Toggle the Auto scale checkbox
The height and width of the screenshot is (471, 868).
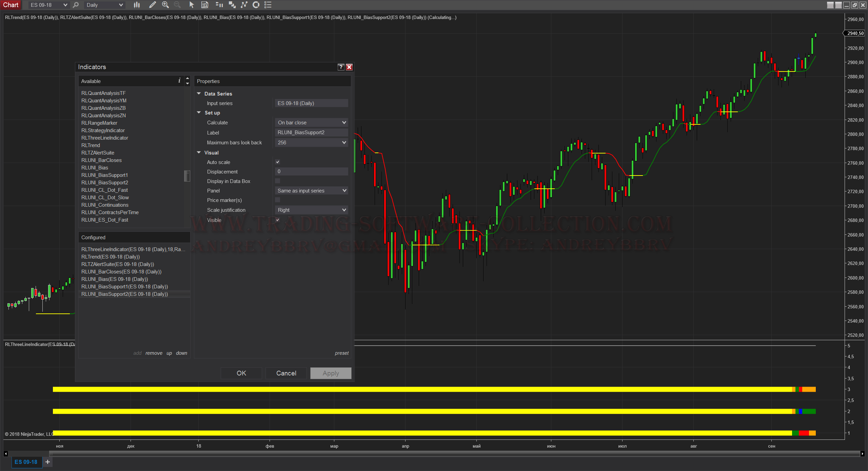[277, 162]
